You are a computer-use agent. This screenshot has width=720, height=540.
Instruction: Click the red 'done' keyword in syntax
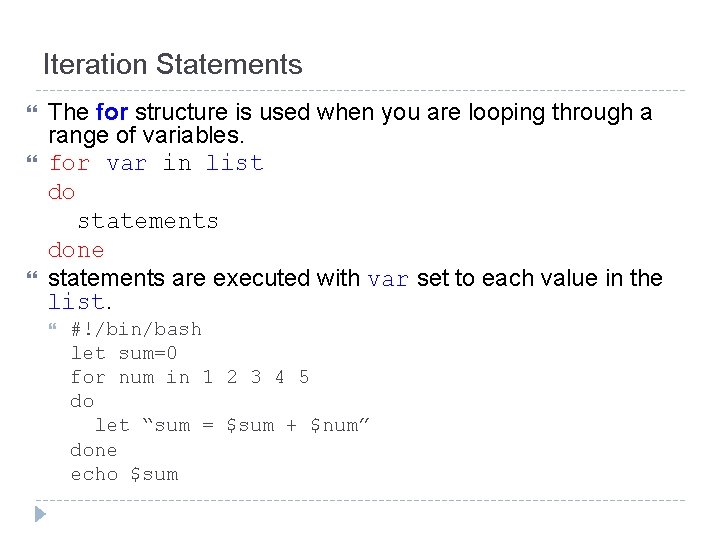point(76,250)
